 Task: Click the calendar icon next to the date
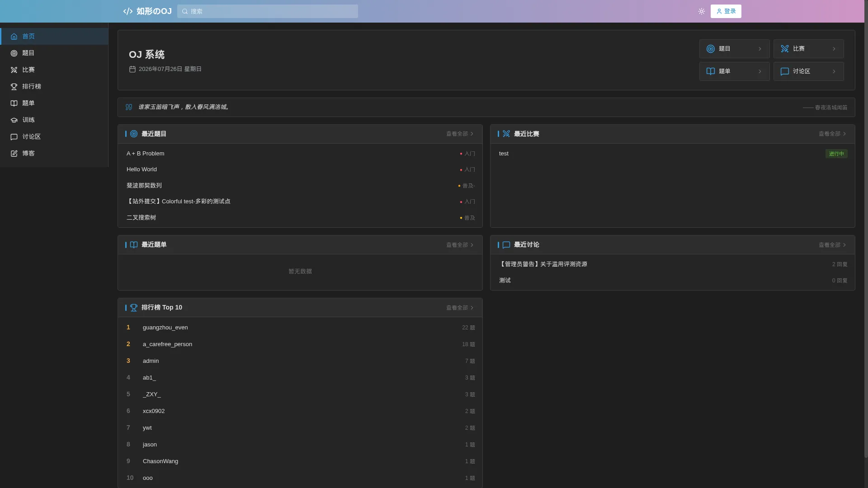point(132,69)
